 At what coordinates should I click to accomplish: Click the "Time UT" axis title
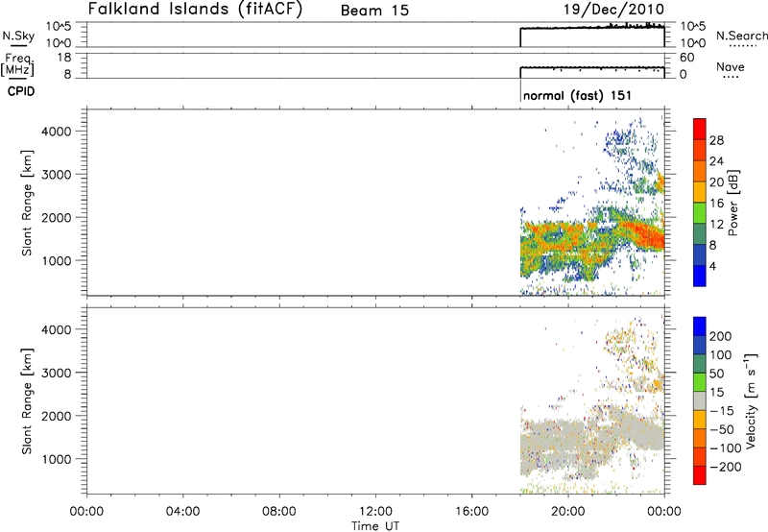click(375, 526)
